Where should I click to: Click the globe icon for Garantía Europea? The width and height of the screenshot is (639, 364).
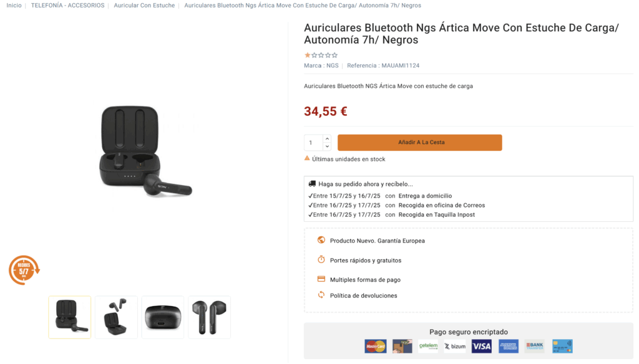point(321,240)
